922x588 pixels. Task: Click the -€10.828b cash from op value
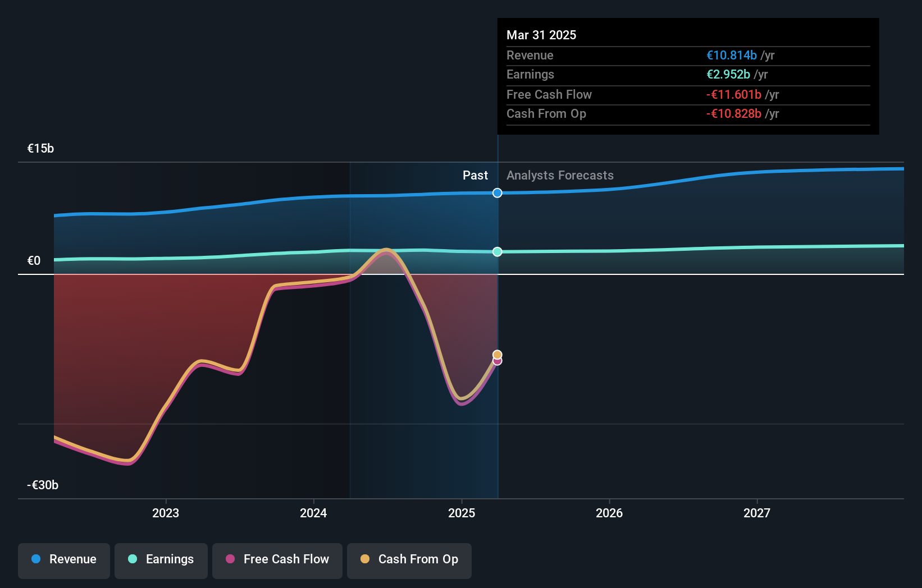(x=734, y=114)
